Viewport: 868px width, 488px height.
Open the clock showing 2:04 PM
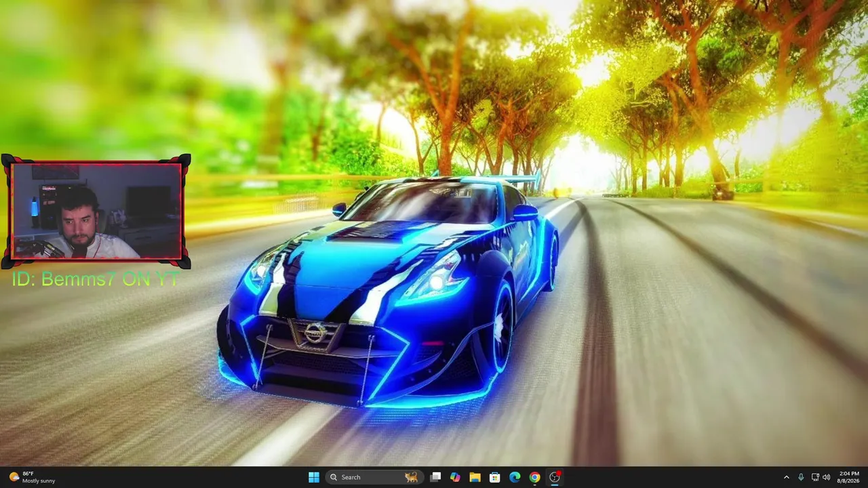pyautogui.click(x=849, y=477)
